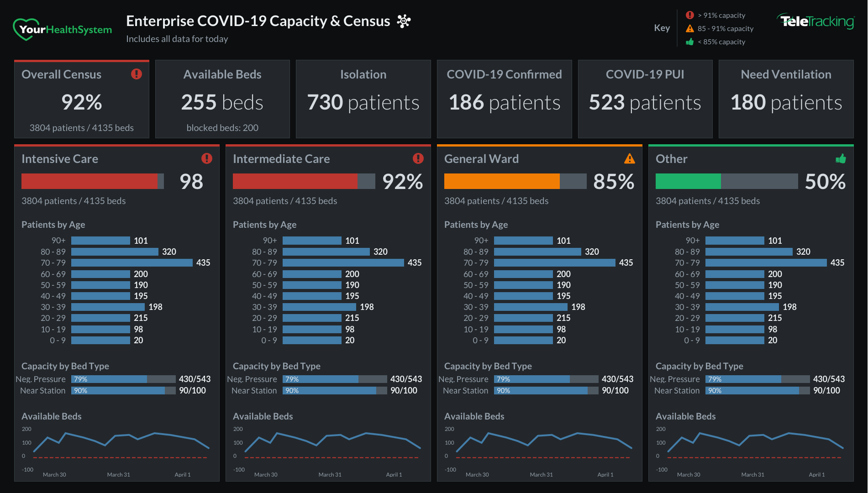This screenshot has height=493, width=868.
Task: Click the Intensive Care red alert icon
Action: point(207,158)
